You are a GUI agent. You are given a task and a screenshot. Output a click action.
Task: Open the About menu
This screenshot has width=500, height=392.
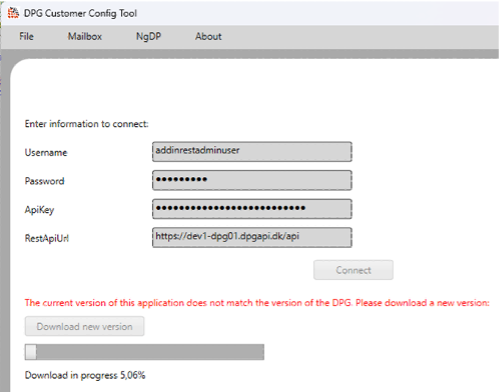tap(208, 36)
